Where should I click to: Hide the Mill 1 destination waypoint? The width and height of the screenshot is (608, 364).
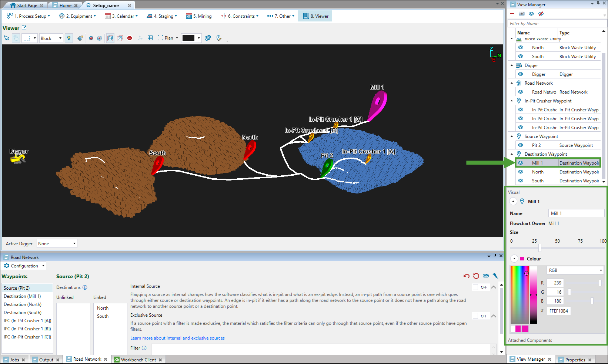point(521,163)
